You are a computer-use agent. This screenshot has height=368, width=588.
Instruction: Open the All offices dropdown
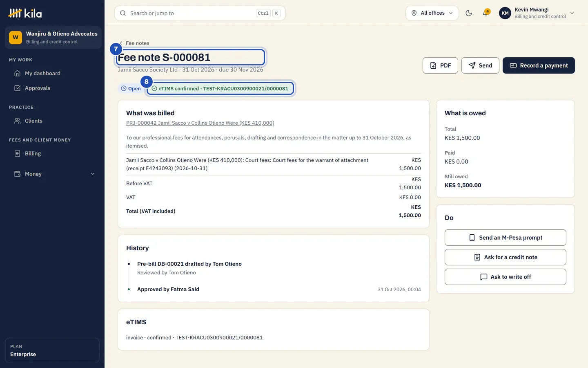432,13
